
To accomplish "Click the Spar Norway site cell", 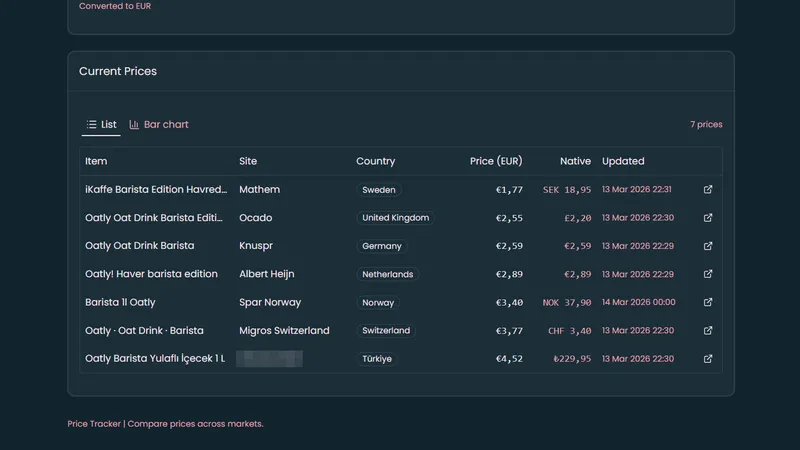I will (270, 302).
